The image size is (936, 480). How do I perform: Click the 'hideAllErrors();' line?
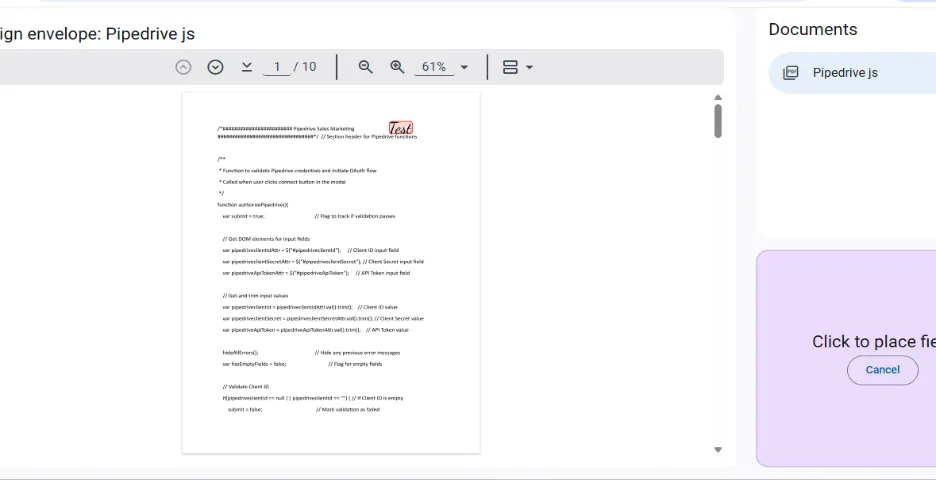tap(240, 353)
